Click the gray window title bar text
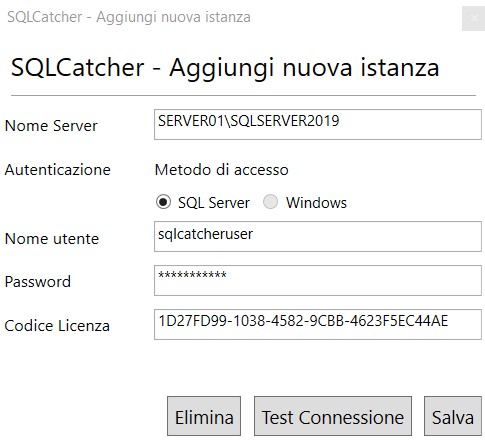 click(129, 17)
